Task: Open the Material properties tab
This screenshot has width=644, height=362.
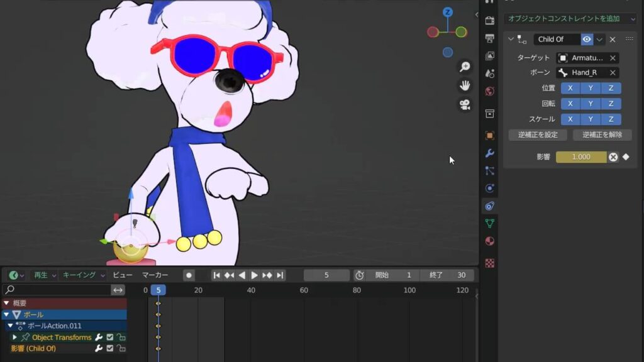Action: pyautogui.click(x=489, y=241)
